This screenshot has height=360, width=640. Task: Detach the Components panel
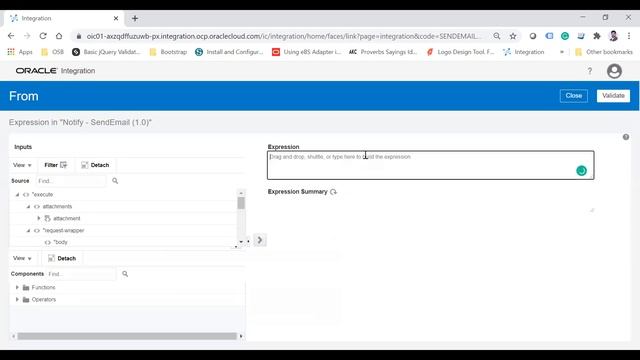point(62,258)
